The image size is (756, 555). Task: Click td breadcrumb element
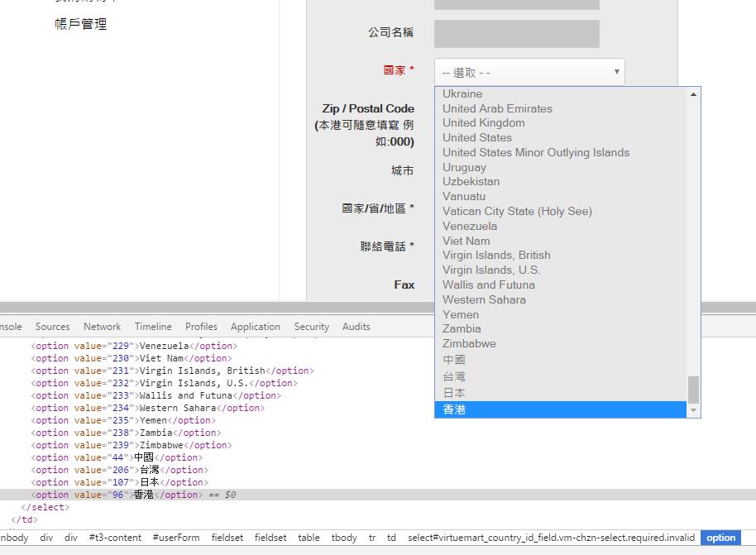point(391,538)
